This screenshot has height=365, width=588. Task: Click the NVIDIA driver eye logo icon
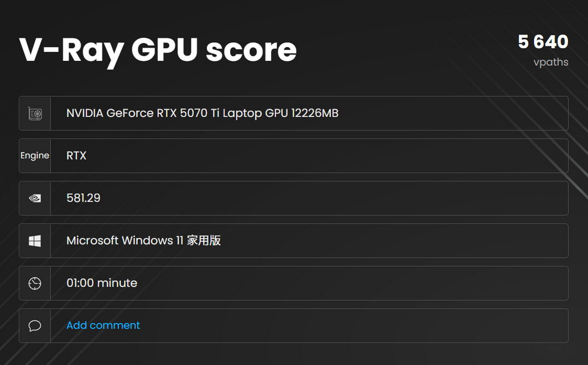35,198
